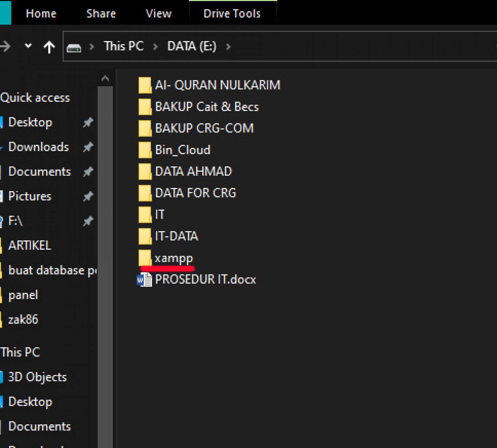Select 3D Objects under This PC

[x=37, y=377]
